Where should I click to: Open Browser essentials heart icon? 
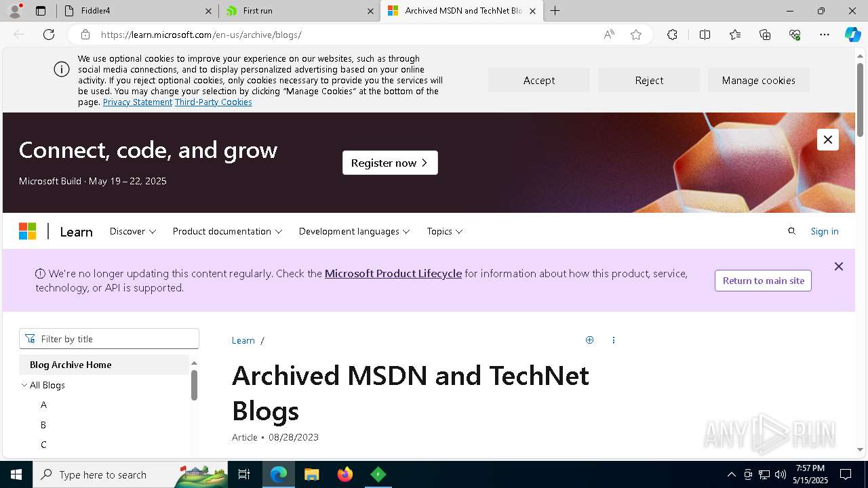[795, 35]
